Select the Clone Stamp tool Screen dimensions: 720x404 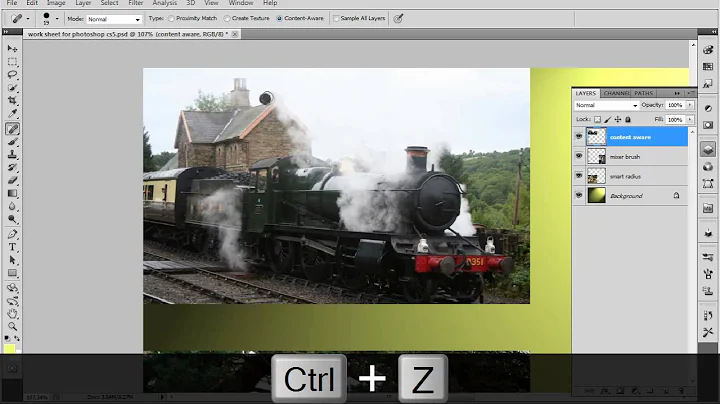pyautogui.click(x=12, y=155)
